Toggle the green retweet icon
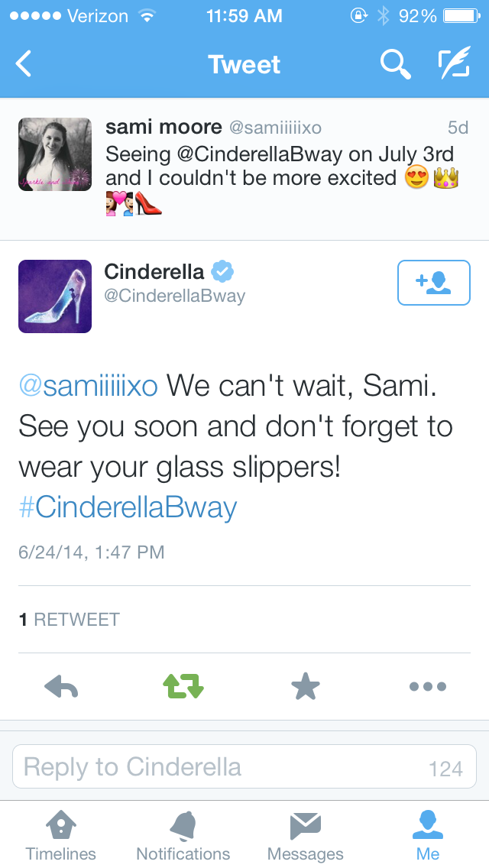This screenshot has width=489, height=868. tap(183, 687)
